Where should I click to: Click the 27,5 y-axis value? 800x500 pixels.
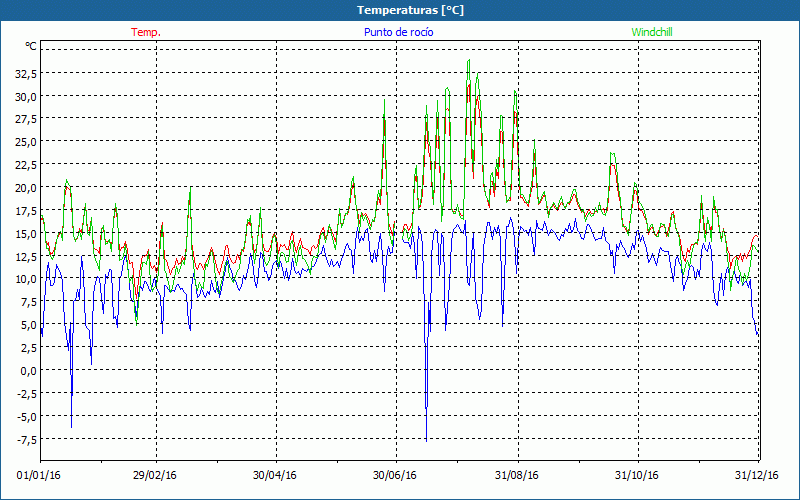pos(26,119)
